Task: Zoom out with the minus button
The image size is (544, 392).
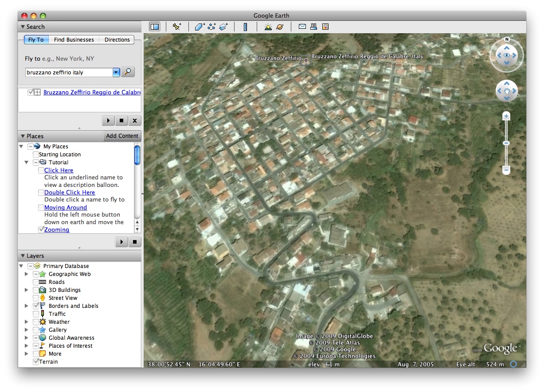Action: [506, 170]
